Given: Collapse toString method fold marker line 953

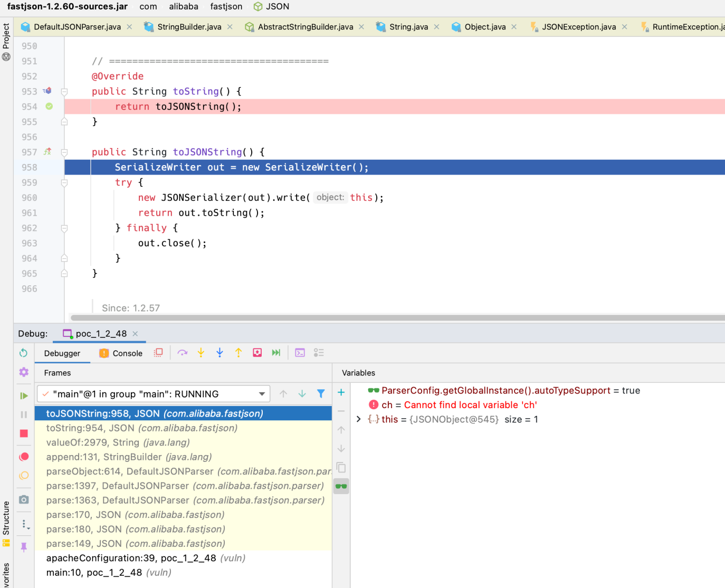Looking at the screenshot, I should click(x=64, y=92).
